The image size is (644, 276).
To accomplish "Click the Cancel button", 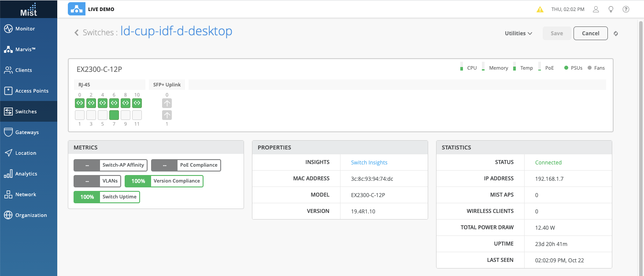I will (590, 34).
